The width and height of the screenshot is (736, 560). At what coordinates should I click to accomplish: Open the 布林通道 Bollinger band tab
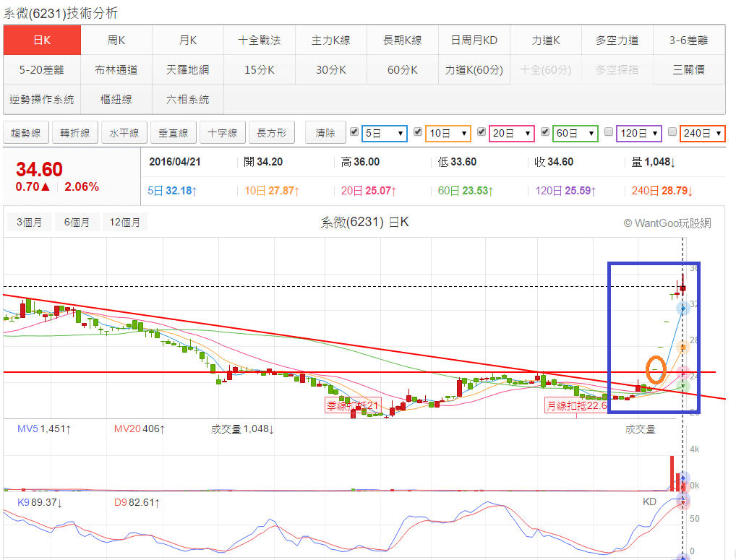pyautogui.click(x=116, y=70)
